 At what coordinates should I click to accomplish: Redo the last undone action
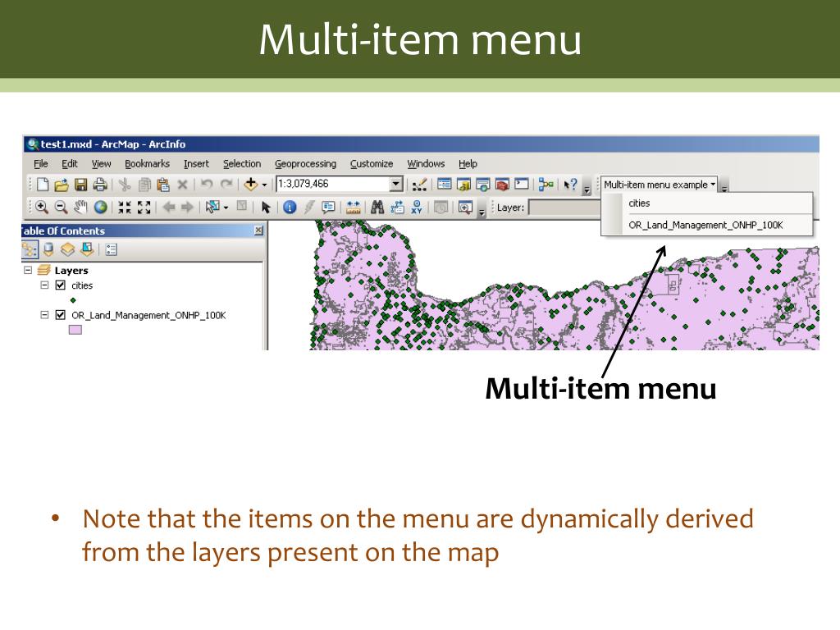(226, 185)
